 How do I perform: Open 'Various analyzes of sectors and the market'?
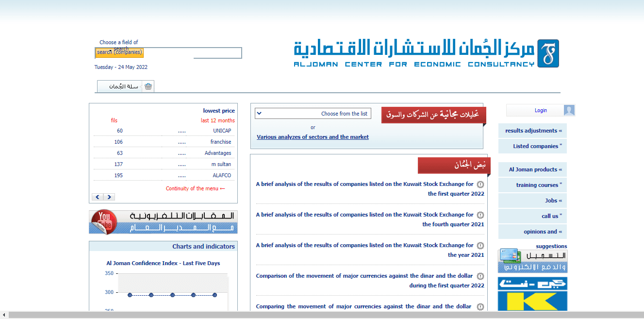click(x=313, y=137)
